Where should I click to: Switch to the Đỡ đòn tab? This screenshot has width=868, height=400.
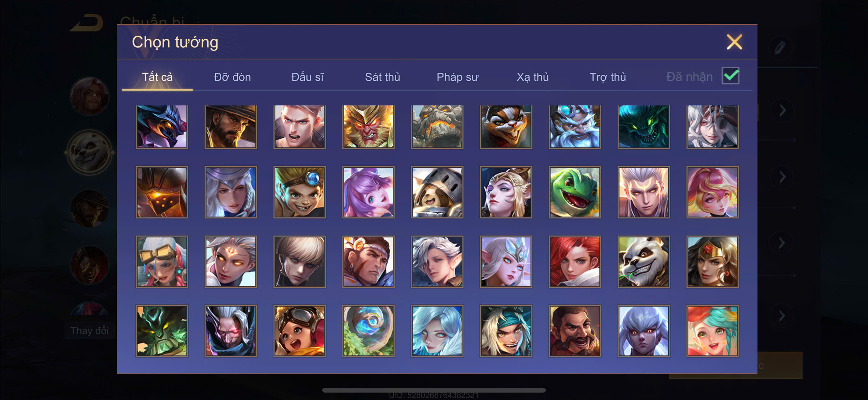[232, 77]
